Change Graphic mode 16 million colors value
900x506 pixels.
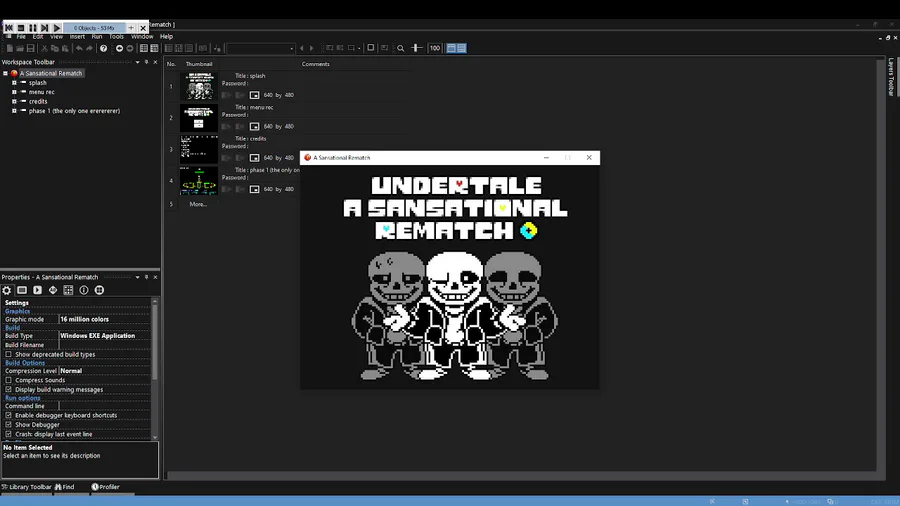(x=104, y=319)
